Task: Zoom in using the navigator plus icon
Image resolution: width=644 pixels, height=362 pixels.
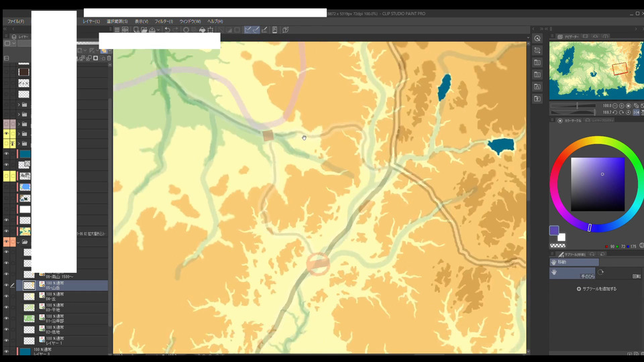Action: (x=621, y=106)
